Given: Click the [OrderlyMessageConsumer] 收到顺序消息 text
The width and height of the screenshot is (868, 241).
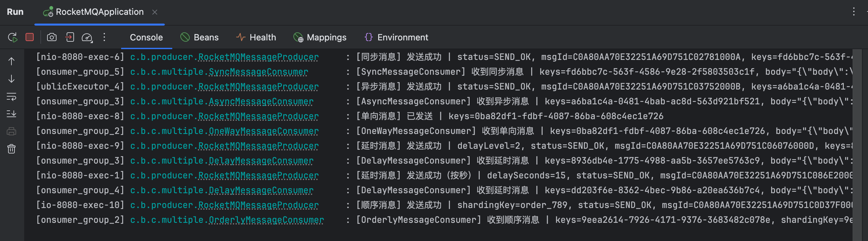Looking at the screenshot, I should tap(448, 220).
